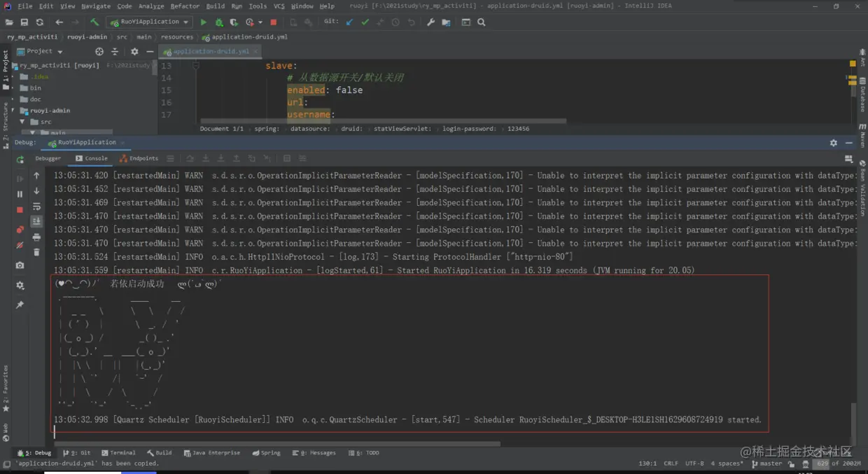Update project with the blue Git arrow

(350, 22)
